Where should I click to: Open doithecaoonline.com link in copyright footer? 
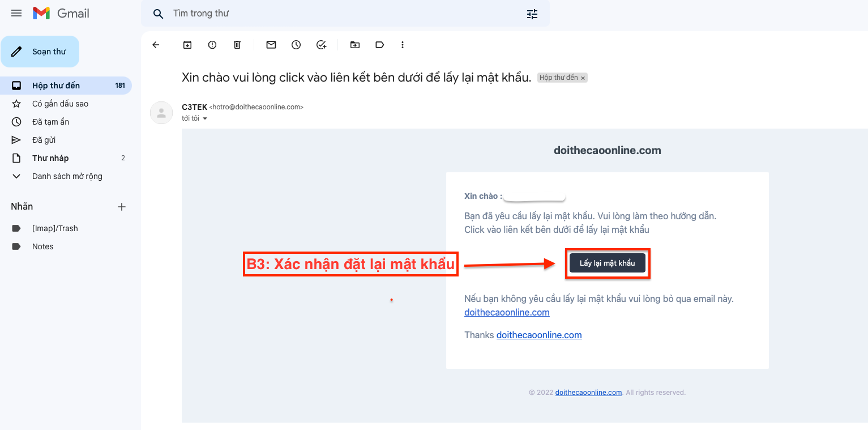(x=588, y=392)
